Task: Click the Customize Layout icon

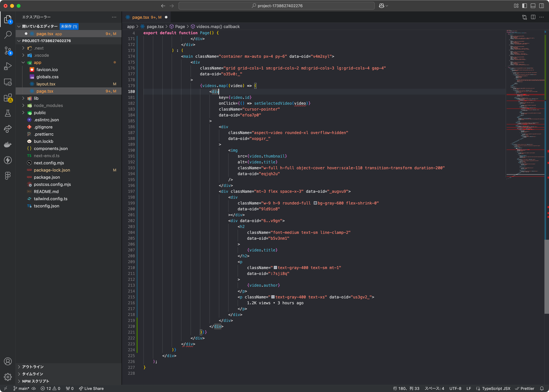Action: 516,6
